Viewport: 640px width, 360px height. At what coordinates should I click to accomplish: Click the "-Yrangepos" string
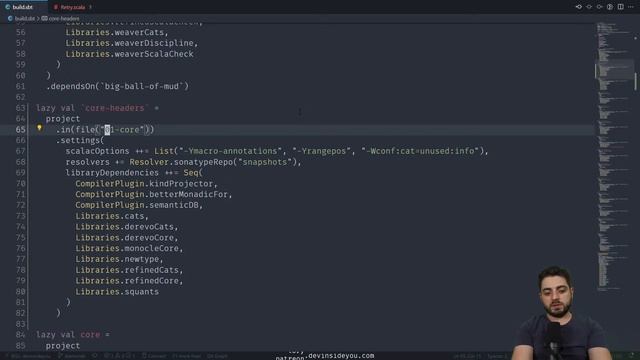322,151
